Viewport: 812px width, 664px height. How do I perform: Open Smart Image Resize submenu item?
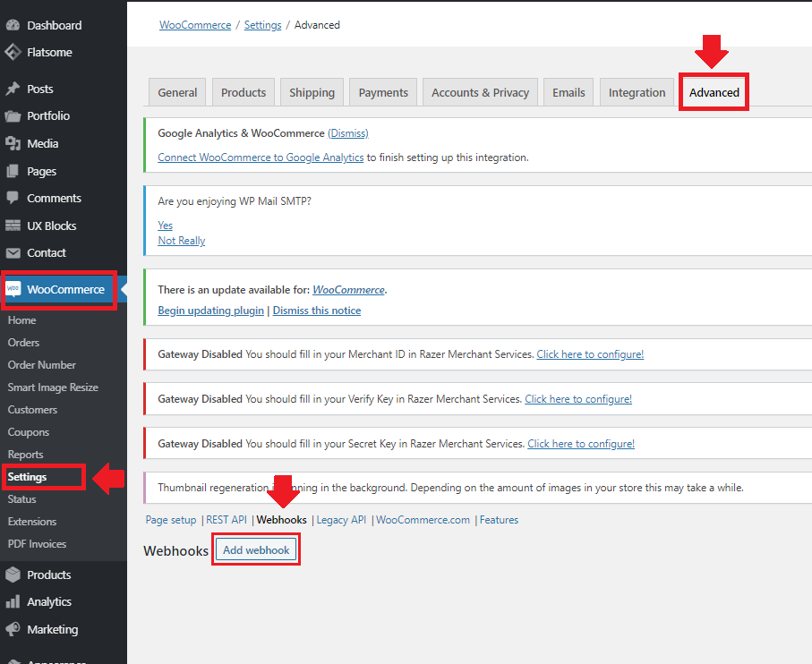point(53,387)
